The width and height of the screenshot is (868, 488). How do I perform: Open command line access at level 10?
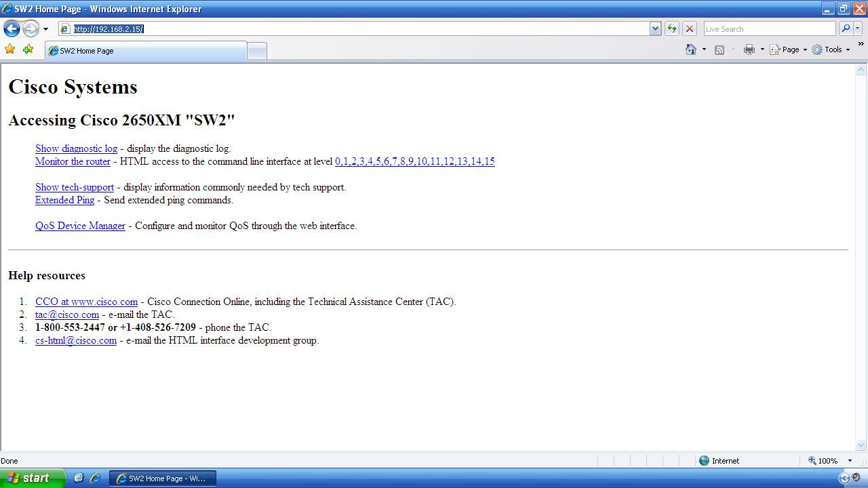422,161
